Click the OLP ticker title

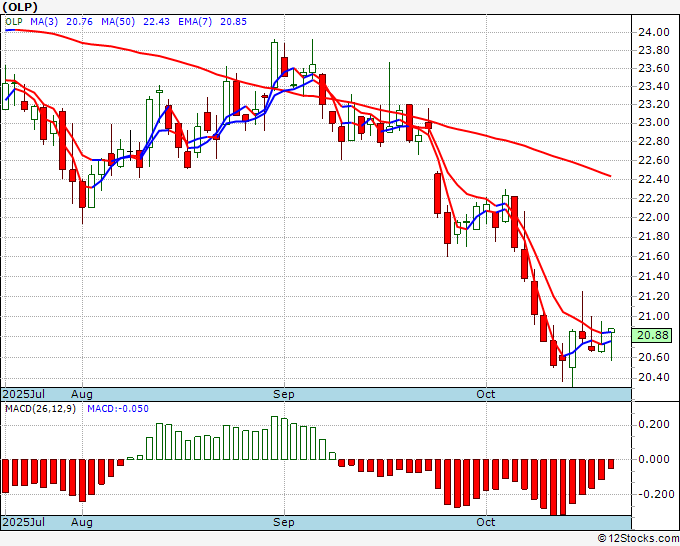point(20,7)
